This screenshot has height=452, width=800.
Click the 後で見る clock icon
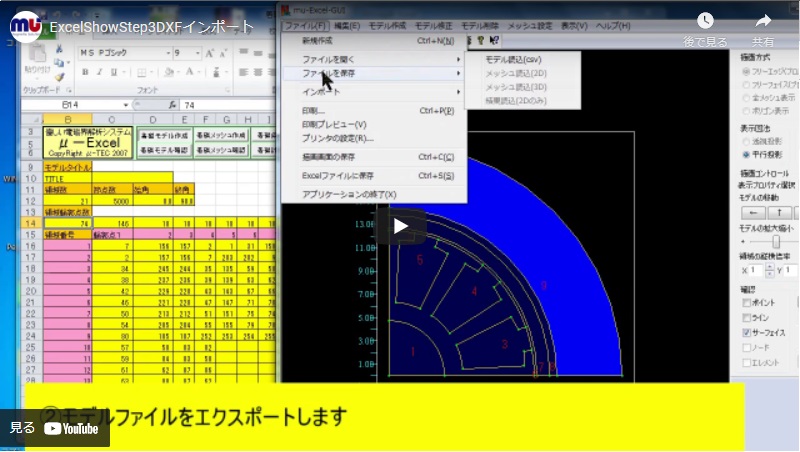pyautogui.click(x=705, y=21)
